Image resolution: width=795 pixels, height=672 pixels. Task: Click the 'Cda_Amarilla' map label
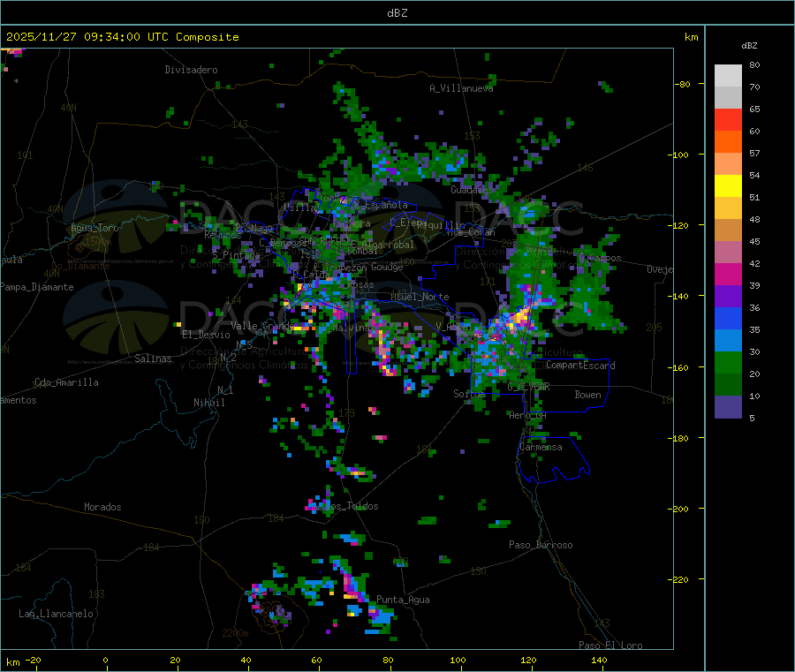point(66,382)
